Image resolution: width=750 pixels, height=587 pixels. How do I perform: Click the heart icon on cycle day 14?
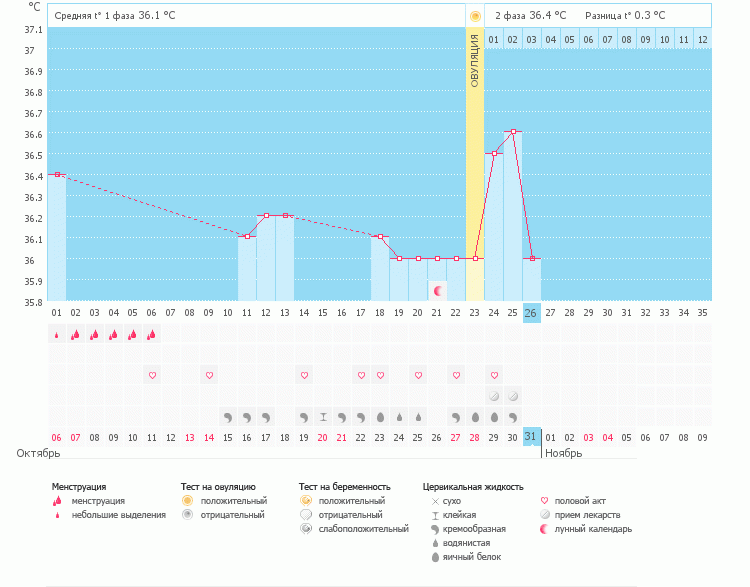tap(304, 375)
